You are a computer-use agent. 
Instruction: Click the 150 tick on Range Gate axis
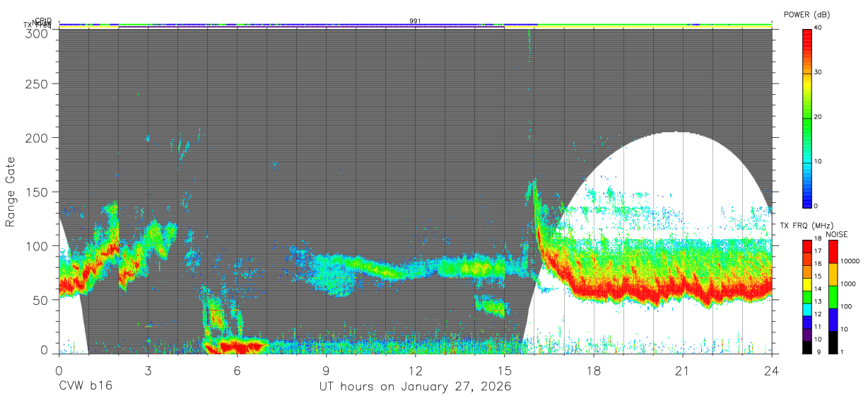click(x=39, y=192)
